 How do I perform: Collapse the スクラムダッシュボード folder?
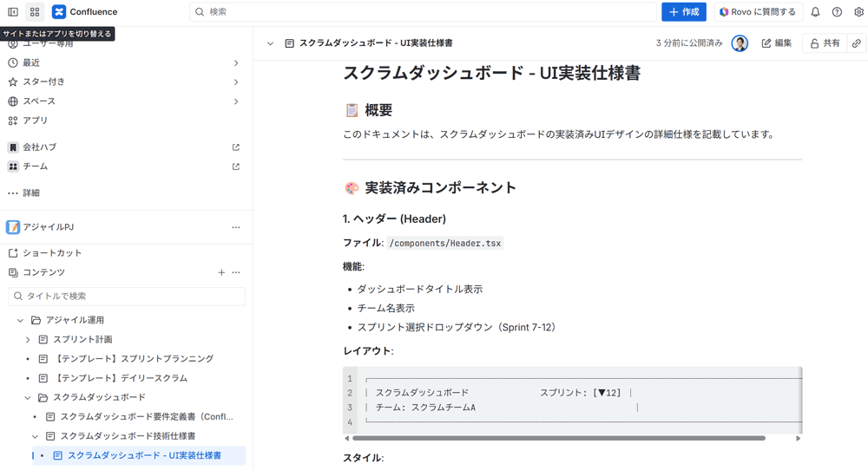[28, 397]
